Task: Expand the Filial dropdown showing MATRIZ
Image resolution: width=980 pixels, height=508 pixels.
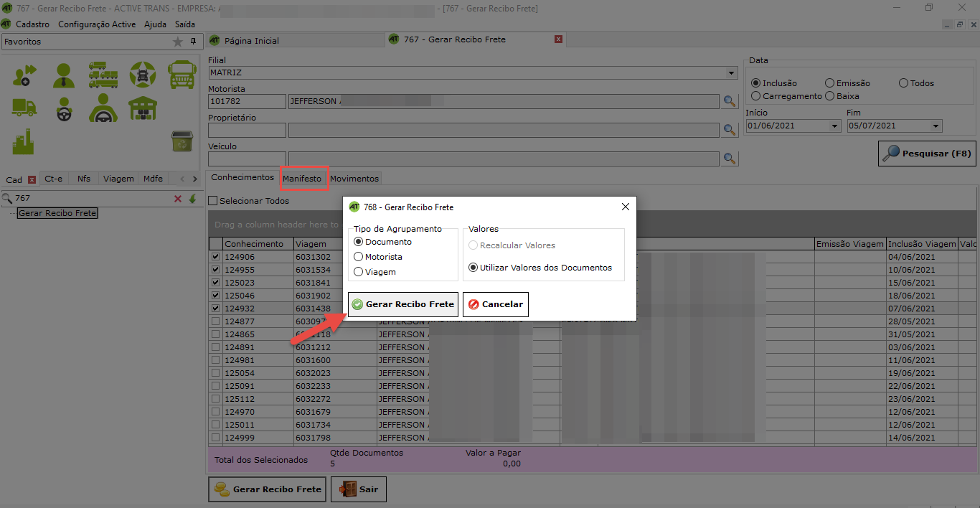Action: (x=731, y=73)
